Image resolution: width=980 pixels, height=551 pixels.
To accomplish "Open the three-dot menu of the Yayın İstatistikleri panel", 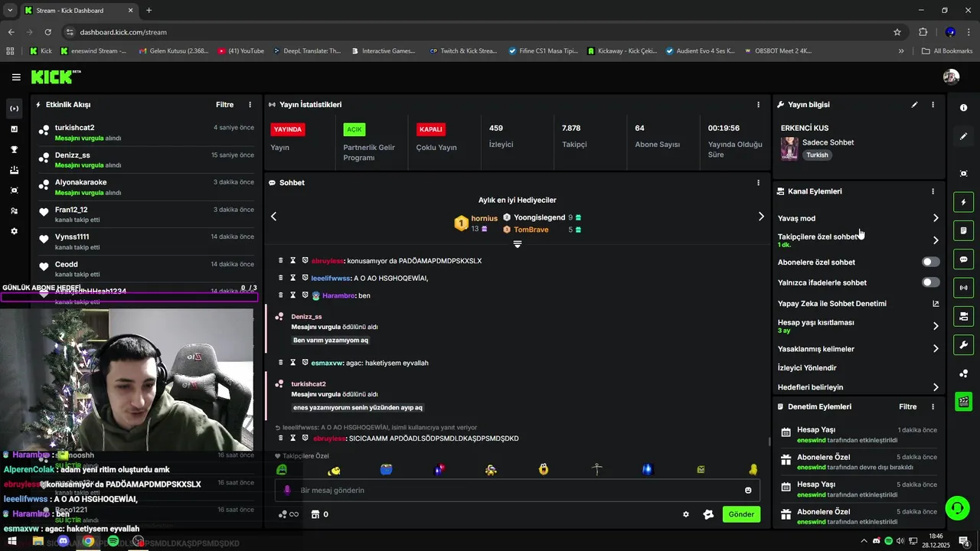I will [x=759, y=105].
